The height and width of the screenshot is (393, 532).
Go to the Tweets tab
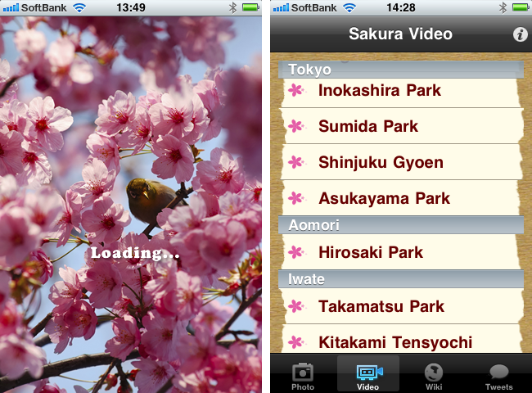click(x=498, y=377)
